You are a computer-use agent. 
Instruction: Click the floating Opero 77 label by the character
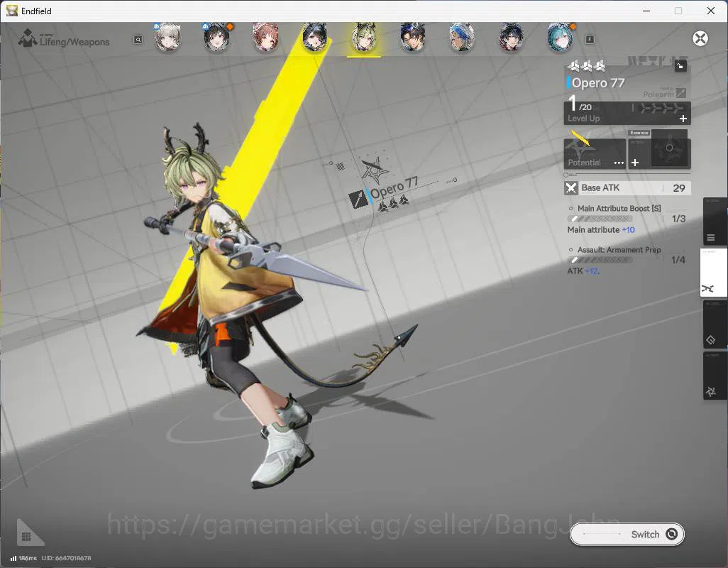click(x=393, y=190)
